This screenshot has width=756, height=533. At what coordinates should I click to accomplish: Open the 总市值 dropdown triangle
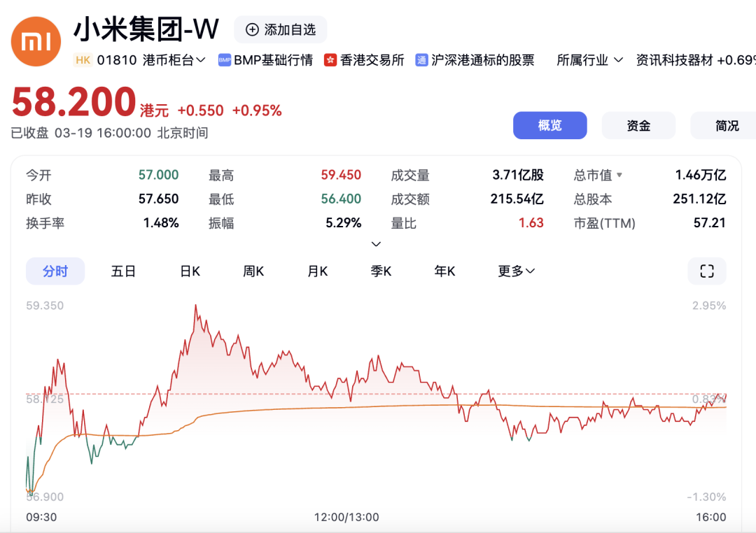click(x=619, y=175)
